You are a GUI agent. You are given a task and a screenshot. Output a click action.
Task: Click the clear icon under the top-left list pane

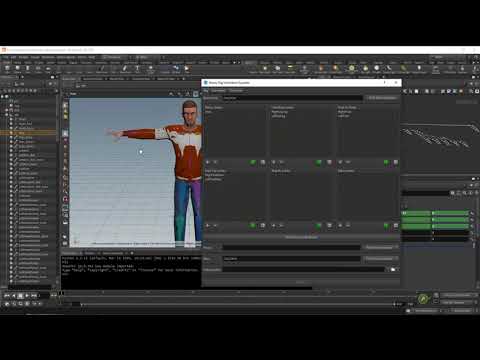click(263, 162)
